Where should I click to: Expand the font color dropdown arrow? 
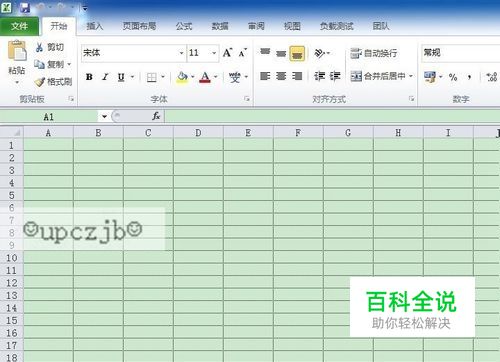coord(216,77)
